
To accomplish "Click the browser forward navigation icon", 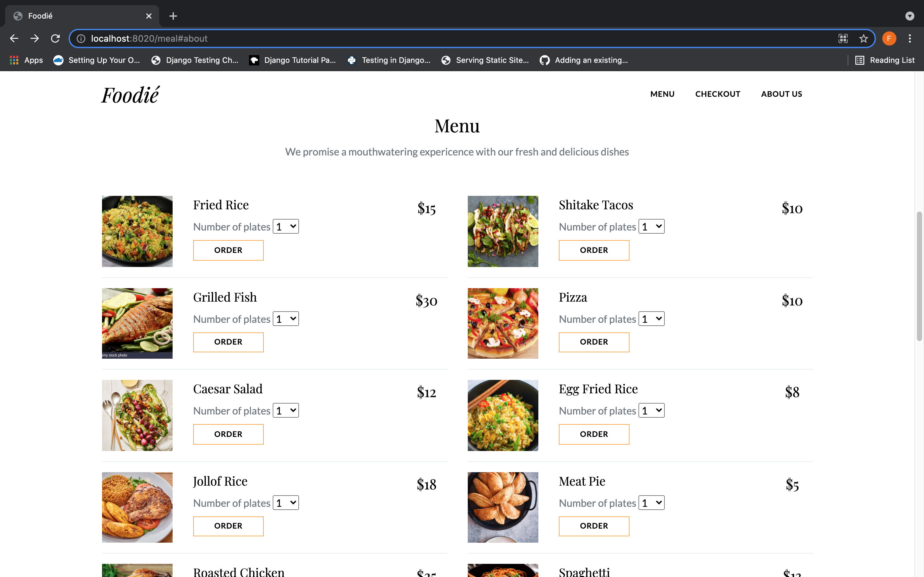I will pos(34,38).
